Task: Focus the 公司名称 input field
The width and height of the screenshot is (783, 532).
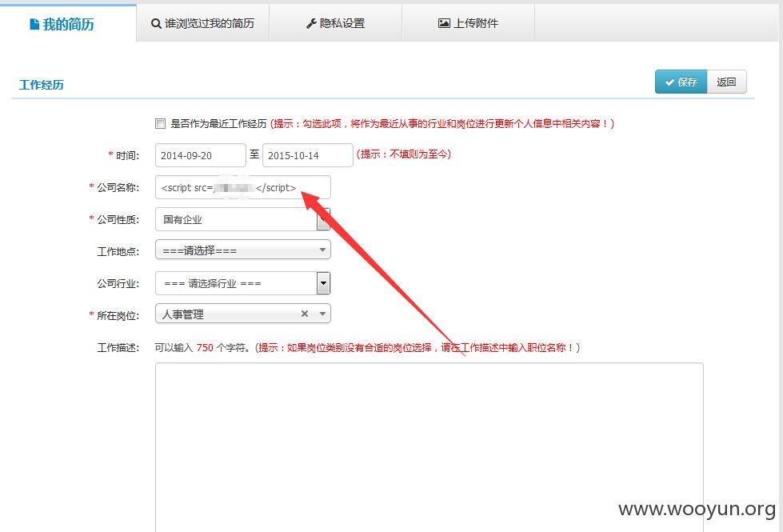Action: (x=242, y=187)
